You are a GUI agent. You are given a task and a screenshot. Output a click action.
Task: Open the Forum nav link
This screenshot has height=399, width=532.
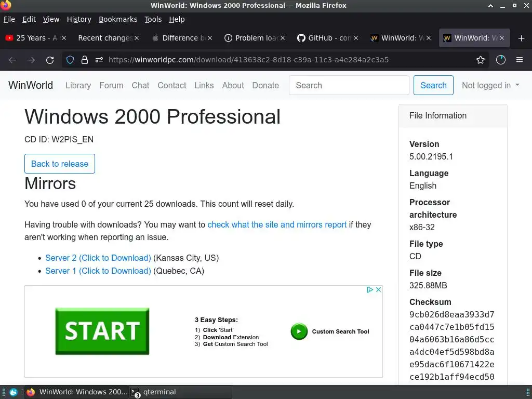111,86
